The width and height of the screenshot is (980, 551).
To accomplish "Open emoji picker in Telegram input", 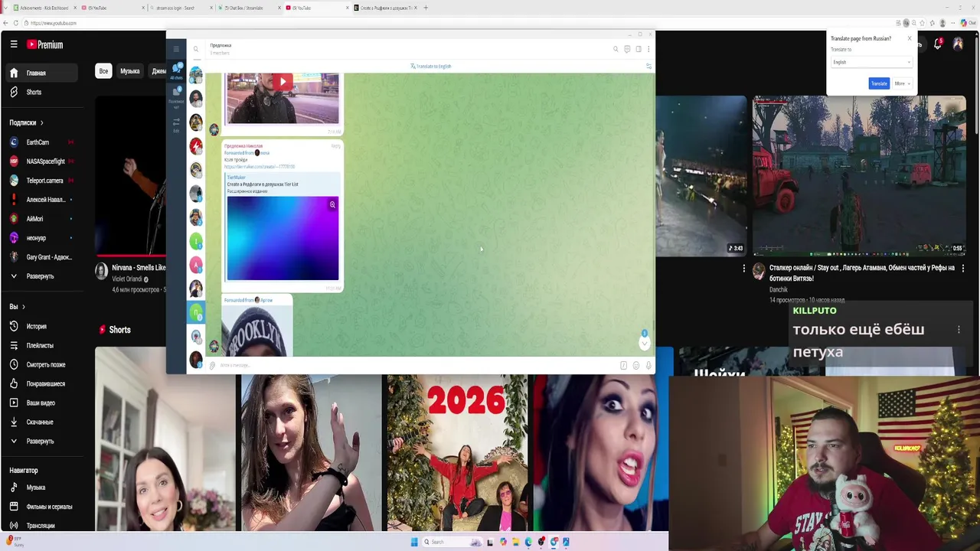I will tap(636, 365).
